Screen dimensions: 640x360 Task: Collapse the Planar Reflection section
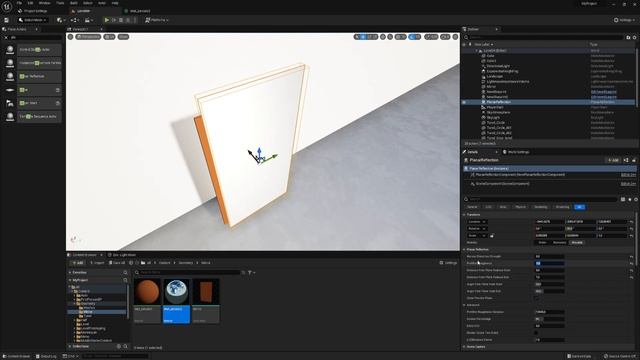pyautogui.click(x=464, y=249)
